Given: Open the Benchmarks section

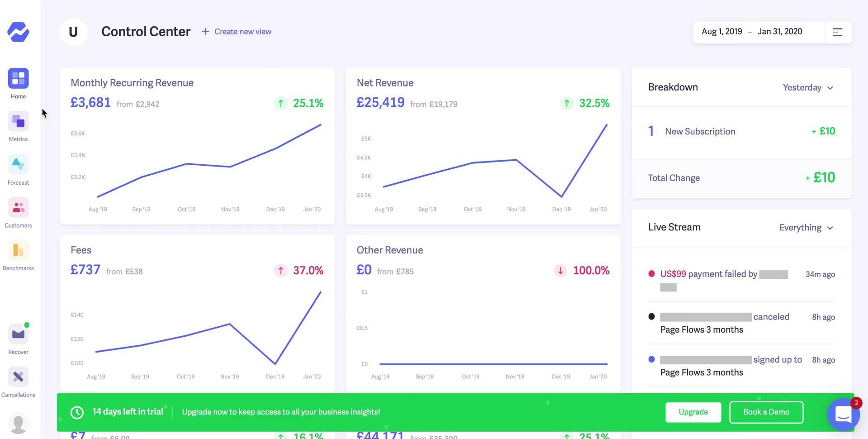Looking at the screenshot, I should (x=18, y=251).
